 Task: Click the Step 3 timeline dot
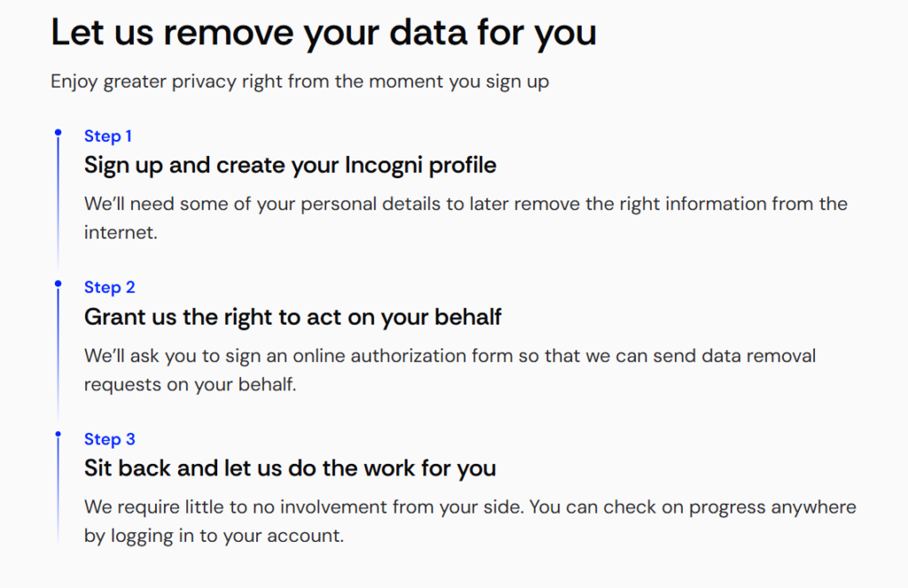(x=58, y=434)
